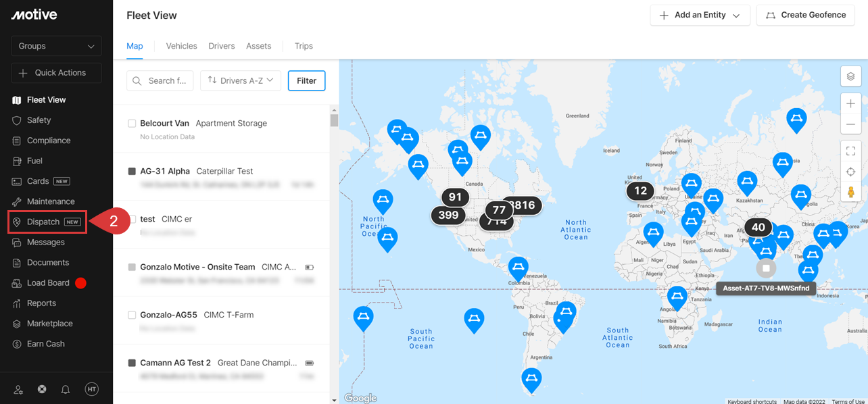Open admin settings in sidebar footer
Screen dimensions: 868x404
(18, 389)
